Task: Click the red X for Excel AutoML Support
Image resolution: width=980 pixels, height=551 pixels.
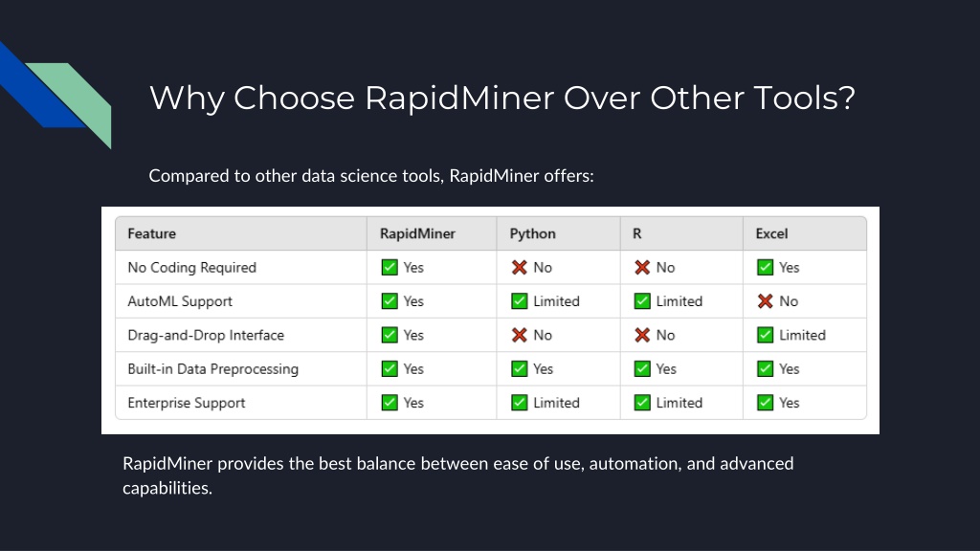Action: [765, 301]
